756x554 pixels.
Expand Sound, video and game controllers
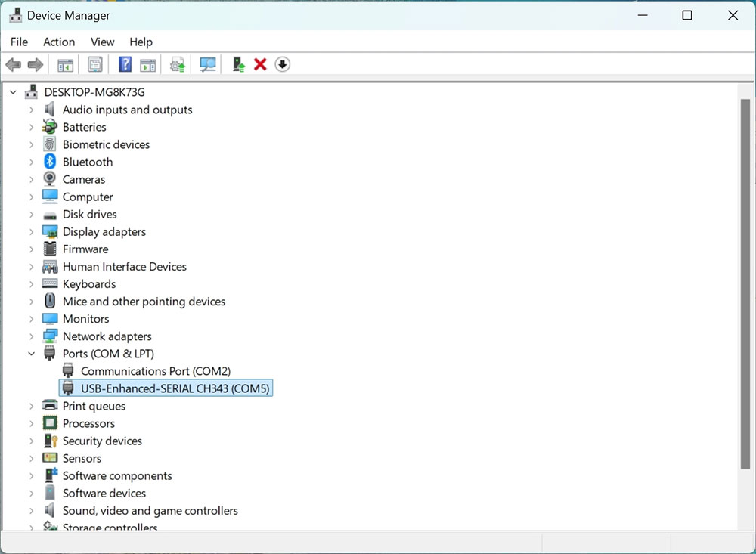31,510
